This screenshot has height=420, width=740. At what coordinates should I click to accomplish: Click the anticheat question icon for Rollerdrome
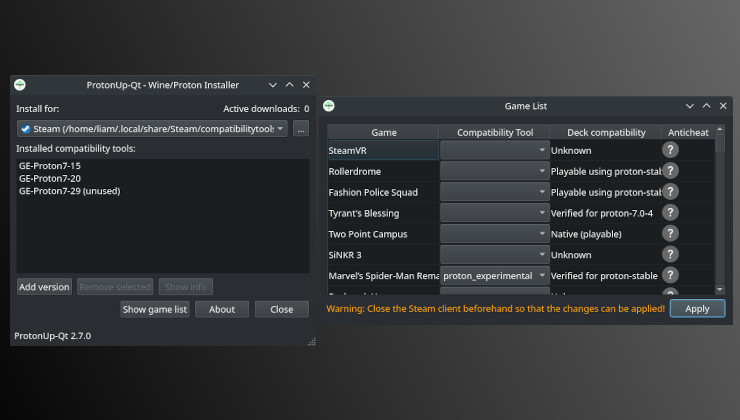click(x=670, y=171)
